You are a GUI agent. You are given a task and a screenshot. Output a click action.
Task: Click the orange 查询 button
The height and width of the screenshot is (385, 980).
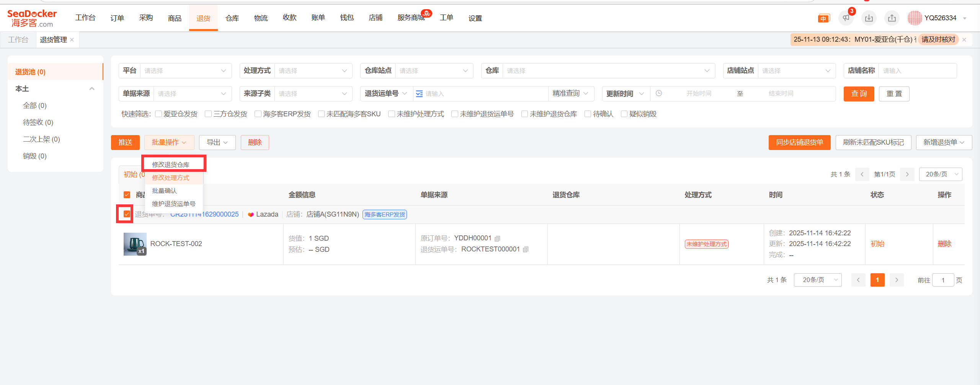[859, 94]
